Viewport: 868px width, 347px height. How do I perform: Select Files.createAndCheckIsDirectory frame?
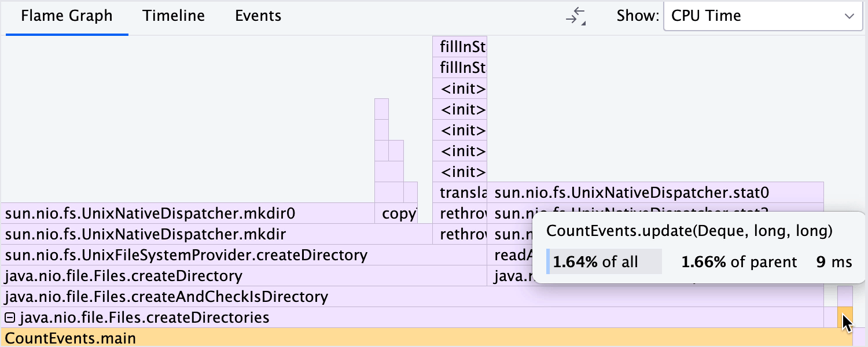(x=412, y=297)
